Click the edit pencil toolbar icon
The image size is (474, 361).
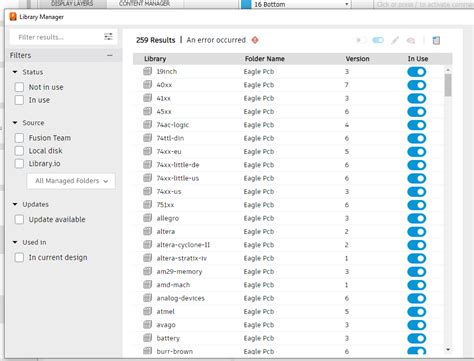(x=395, y=40)
